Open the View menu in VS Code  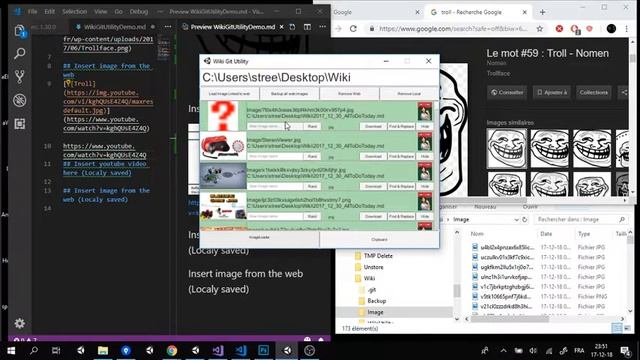coord(100,11)
